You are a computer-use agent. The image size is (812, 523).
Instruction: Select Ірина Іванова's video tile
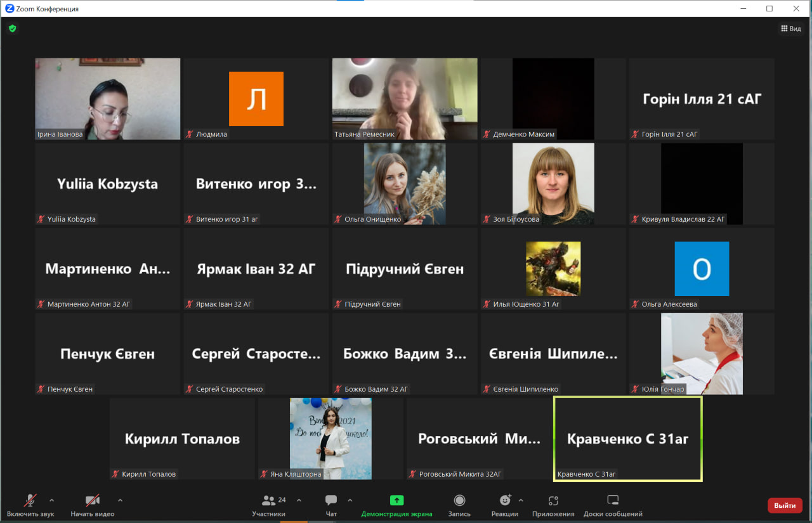coord(108,99)
